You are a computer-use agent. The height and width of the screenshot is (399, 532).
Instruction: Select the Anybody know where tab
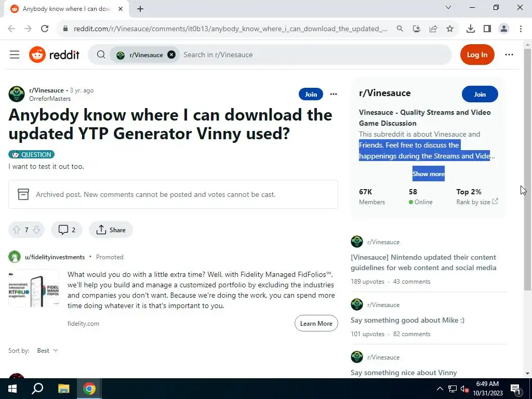(66, 9)
